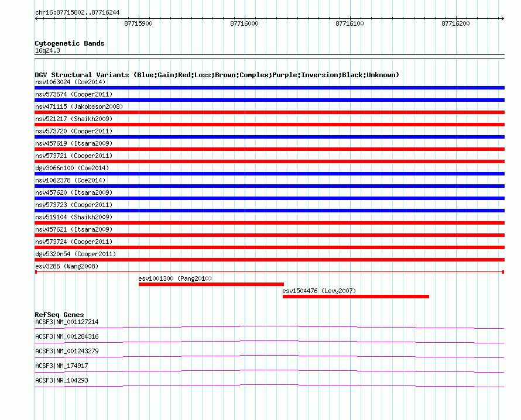Select nsv457619 (Itsara2009) label

point(74,143)
